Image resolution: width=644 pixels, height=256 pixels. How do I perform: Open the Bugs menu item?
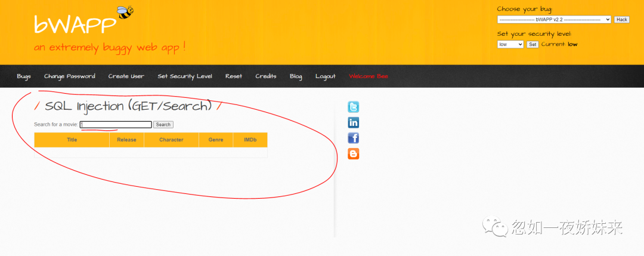pyautogui.click(x=24, y=76)
